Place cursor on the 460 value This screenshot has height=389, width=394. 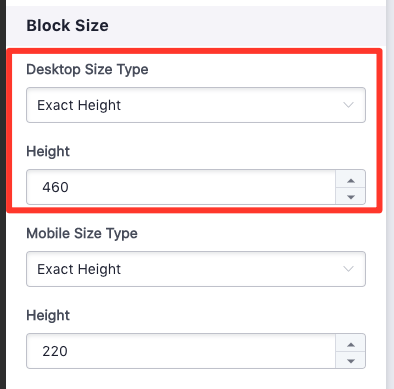click(x=55, y=187)
